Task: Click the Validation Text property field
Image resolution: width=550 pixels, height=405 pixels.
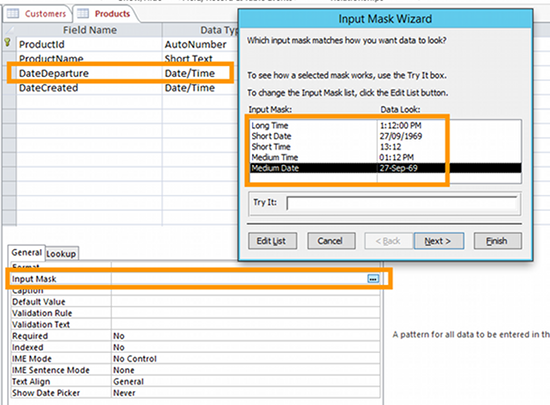Action: [246, 324]
